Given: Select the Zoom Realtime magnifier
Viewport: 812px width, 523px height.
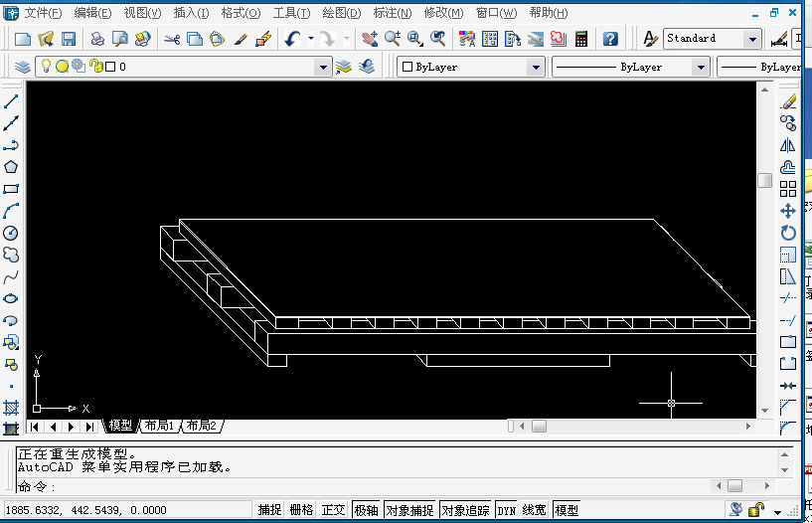Looking at the screenshot, I should click(392, 39).
